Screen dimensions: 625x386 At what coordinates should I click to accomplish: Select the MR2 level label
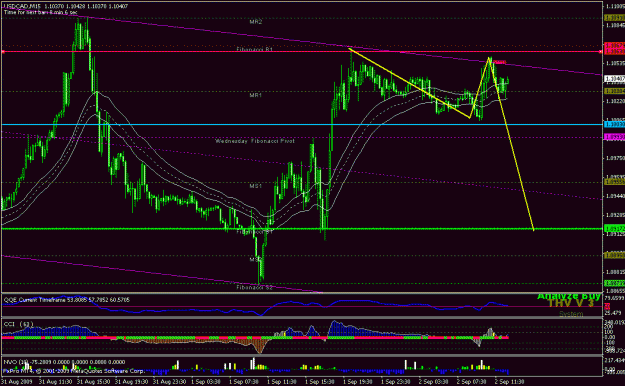pos(256,22)
